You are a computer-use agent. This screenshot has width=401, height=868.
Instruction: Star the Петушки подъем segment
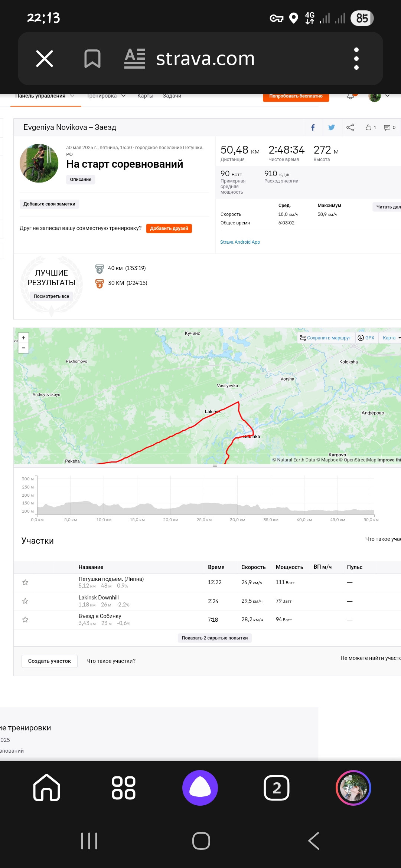[x=25, y=582]
